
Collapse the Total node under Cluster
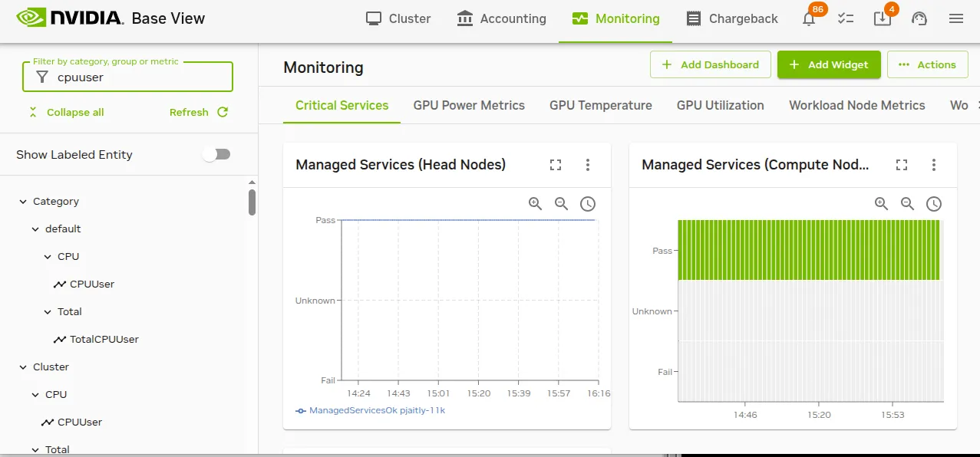[35, 449]
